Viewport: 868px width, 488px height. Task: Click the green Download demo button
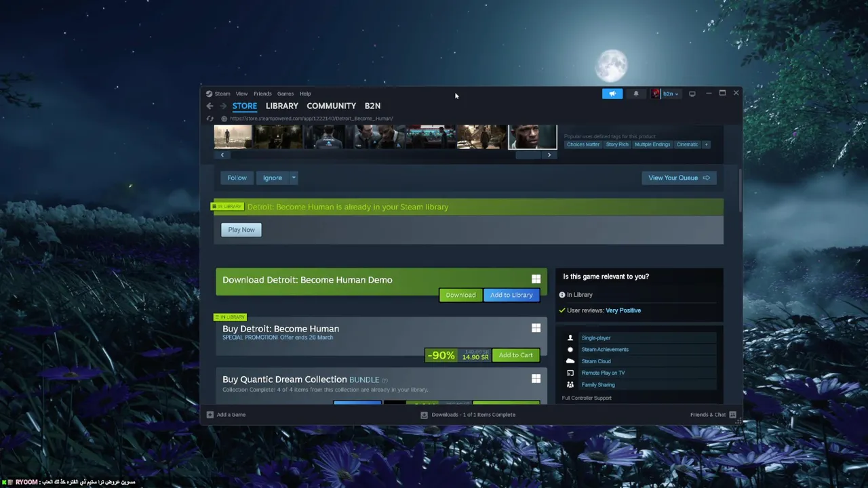460,295
